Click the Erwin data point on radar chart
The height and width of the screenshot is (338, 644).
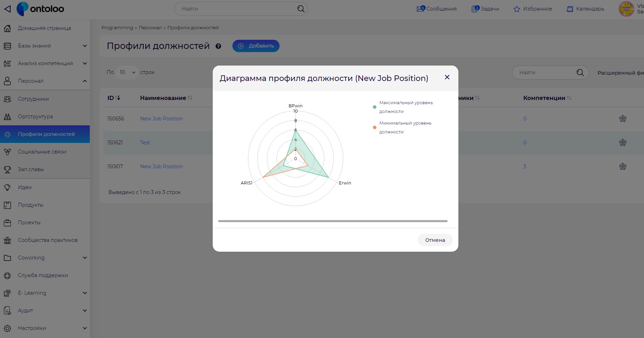(329, 177)
